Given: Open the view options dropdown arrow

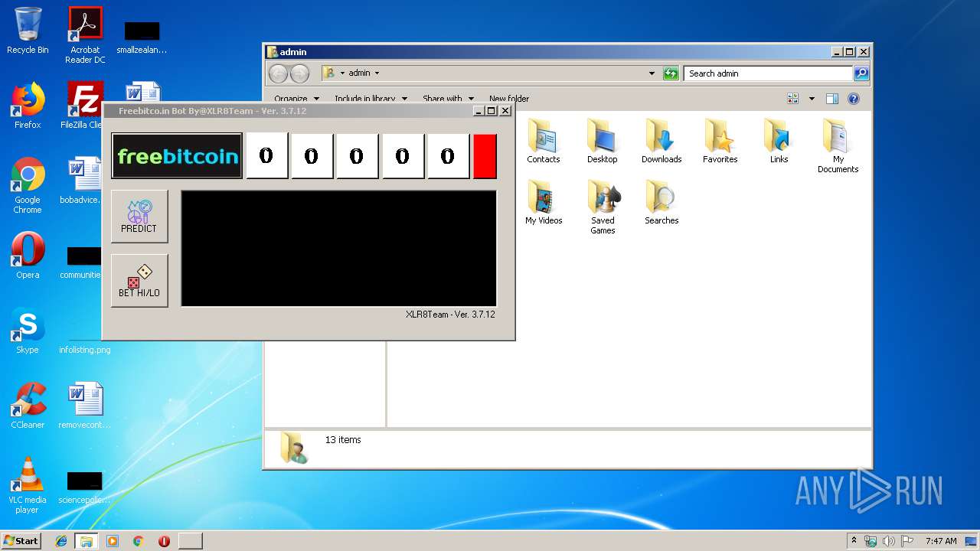Looking at the screenshot, I should [x=812, y=99].
